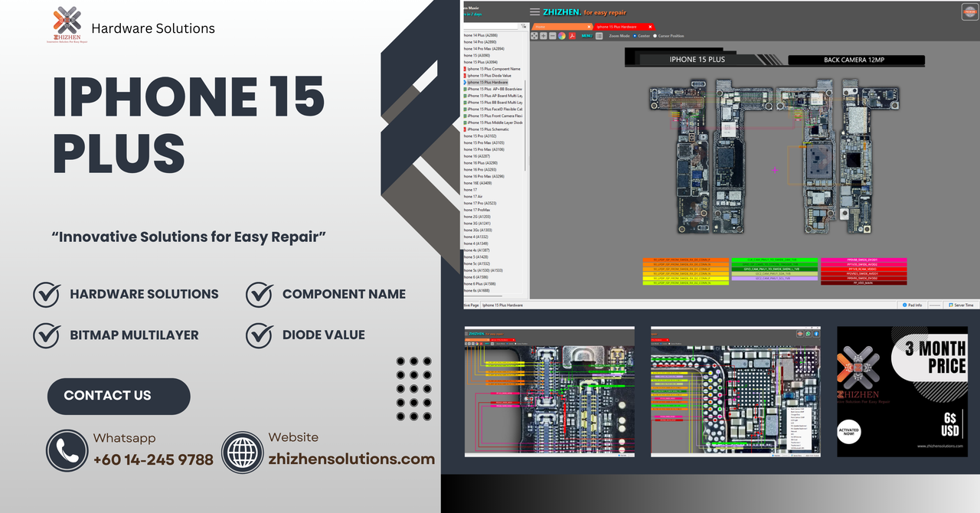Screen dimensions: 980x513
Task: Collapse iPhone 15 Plus (A3094) in list
Action: click(480, 62)
